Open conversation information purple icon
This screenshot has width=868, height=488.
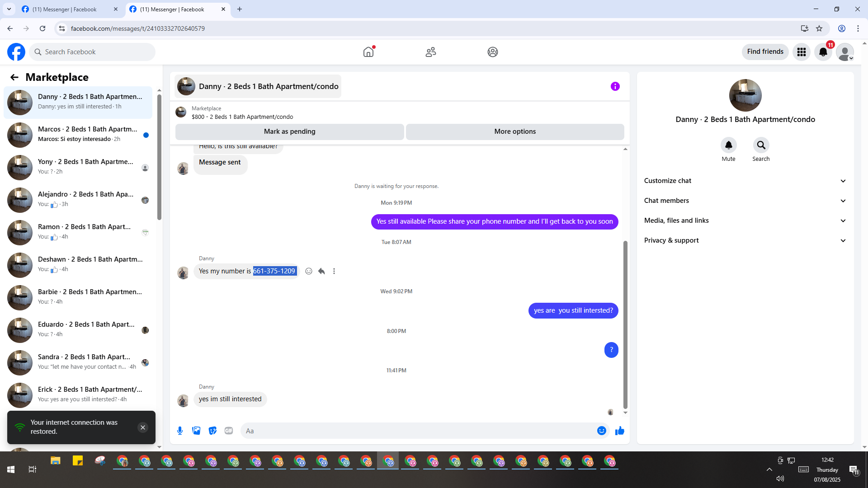615,86
